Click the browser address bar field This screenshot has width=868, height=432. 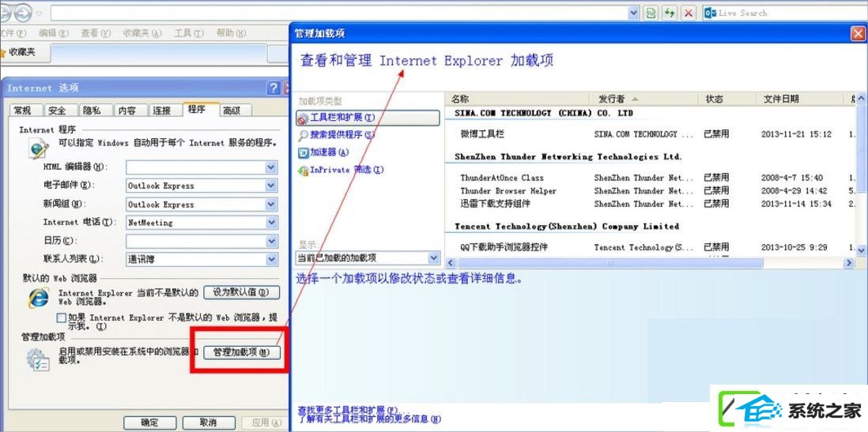pyautogui.click(x=339, y=13)
